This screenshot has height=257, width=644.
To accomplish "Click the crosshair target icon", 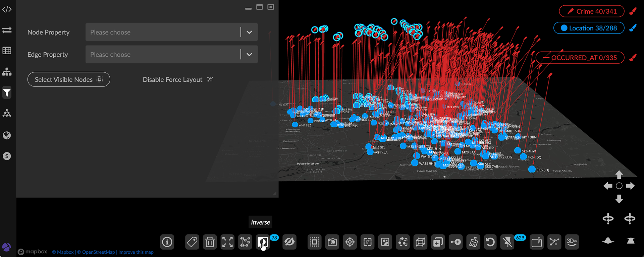I will coord(350,242).
